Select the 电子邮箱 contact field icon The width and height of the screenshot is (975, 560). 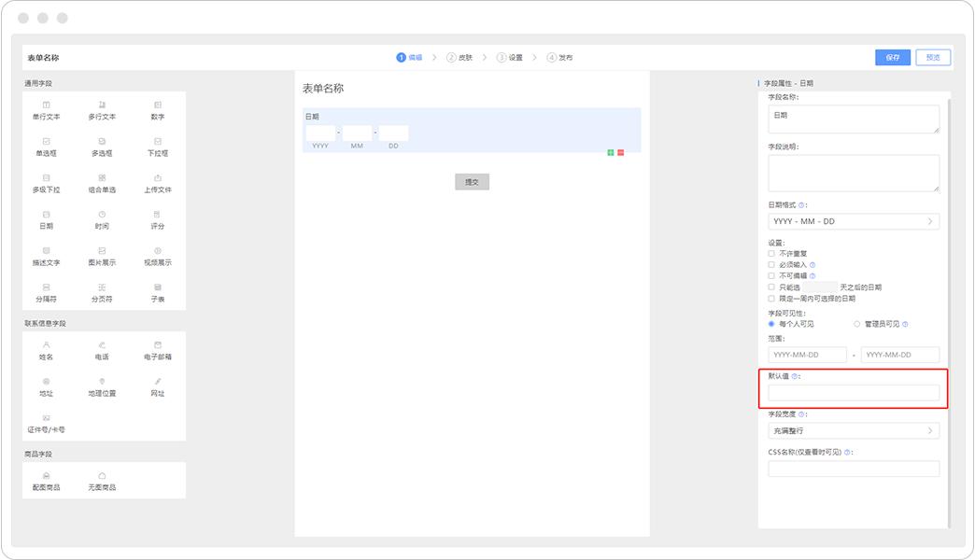click(157, 350)
